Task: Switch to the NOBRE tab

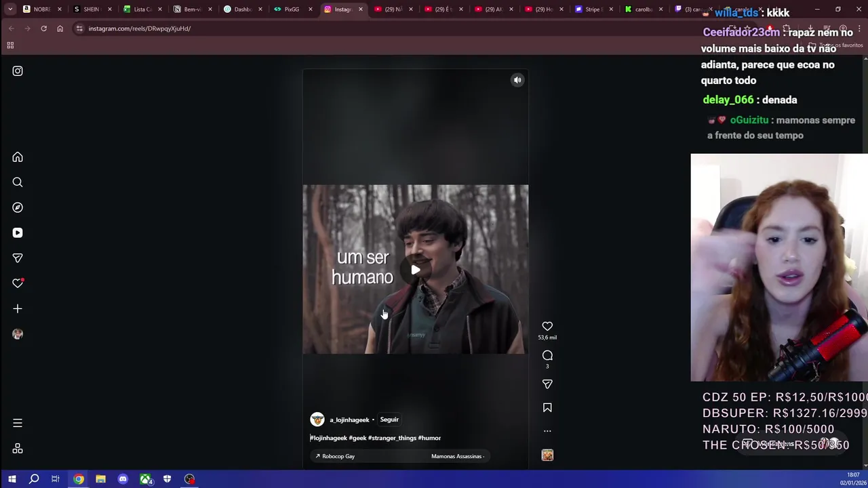Action: (43, 9)
